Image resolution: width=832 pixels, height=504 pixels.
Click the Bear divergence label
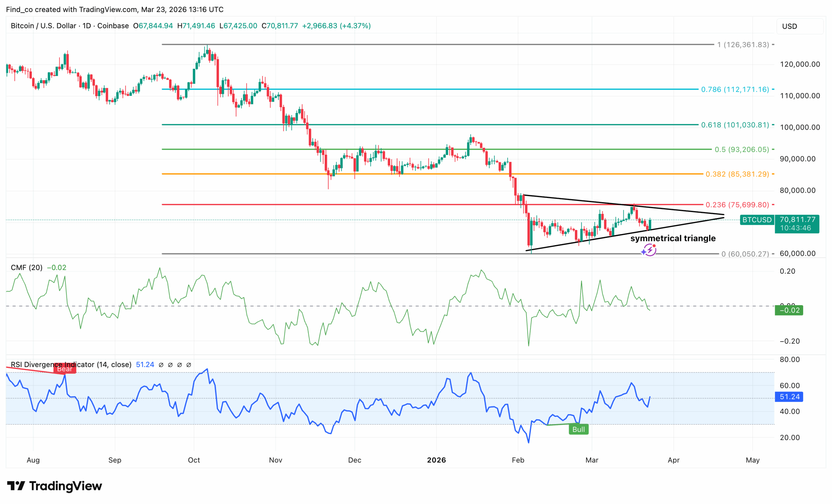(64, 369)
